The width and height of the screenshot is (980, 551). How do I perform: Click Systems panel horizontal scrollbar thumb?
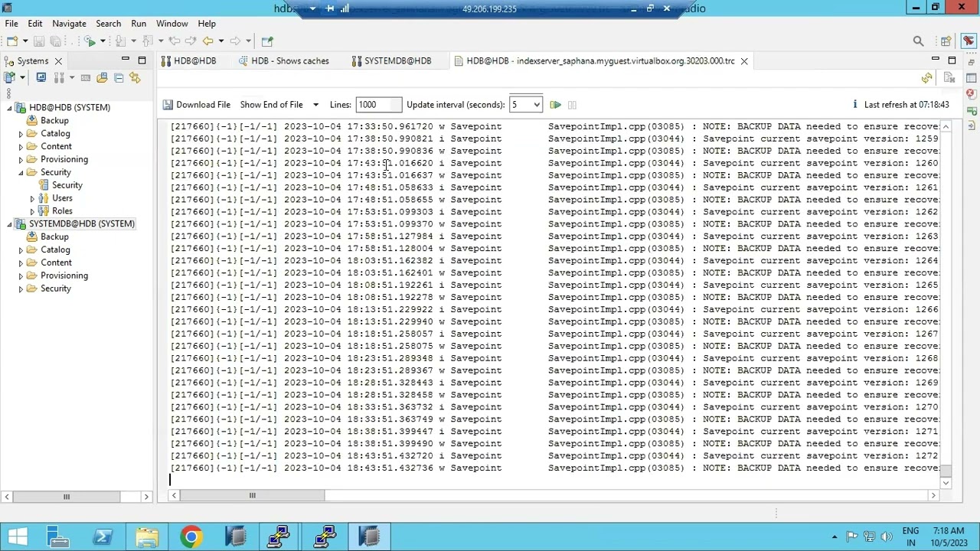click(66, 497)
